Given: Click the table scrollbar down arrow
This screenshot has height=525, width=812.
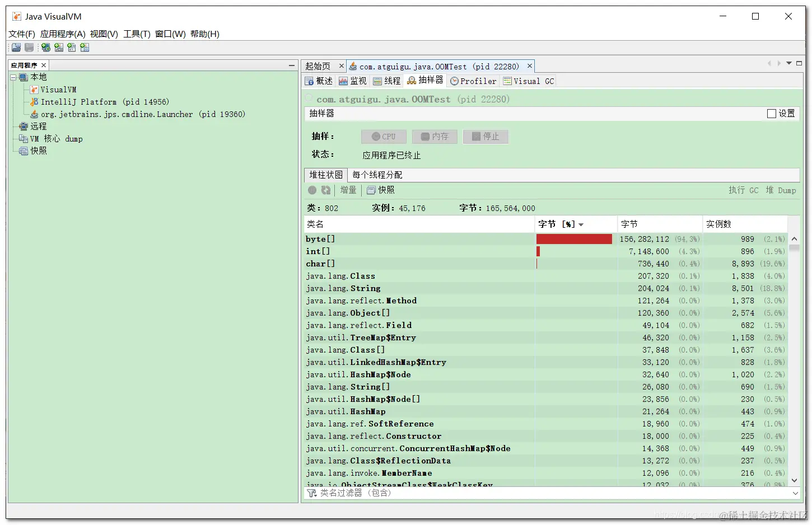Looking at the screenshot, I should (794, 481).
